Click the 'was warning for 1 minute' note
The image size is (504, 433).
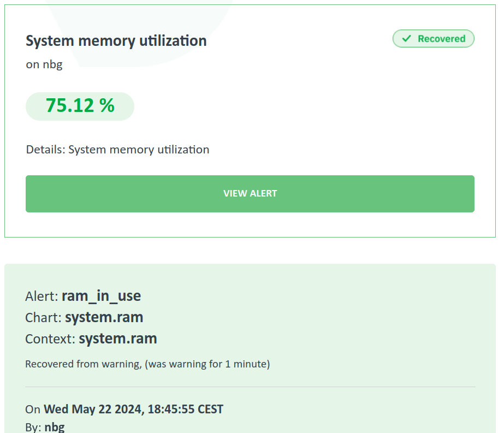pos(207,364)
